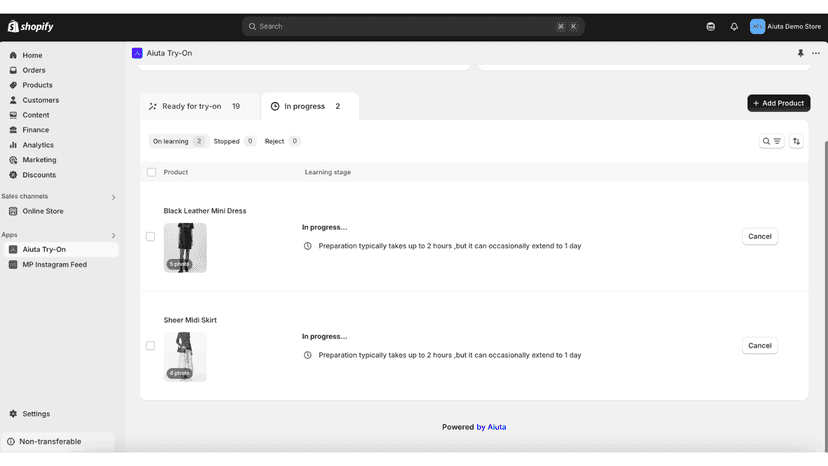
Task: Filter by Reject status
Action: (283, 141)
